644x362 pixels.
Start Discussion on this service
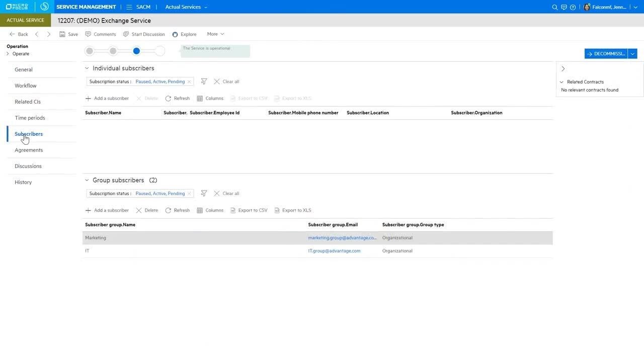pyautogui.click(x=144, y=34)
